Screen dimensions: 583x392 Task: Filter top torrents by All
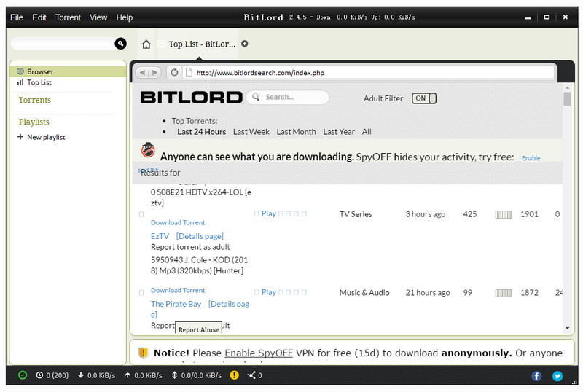click(x=367, y=132)
